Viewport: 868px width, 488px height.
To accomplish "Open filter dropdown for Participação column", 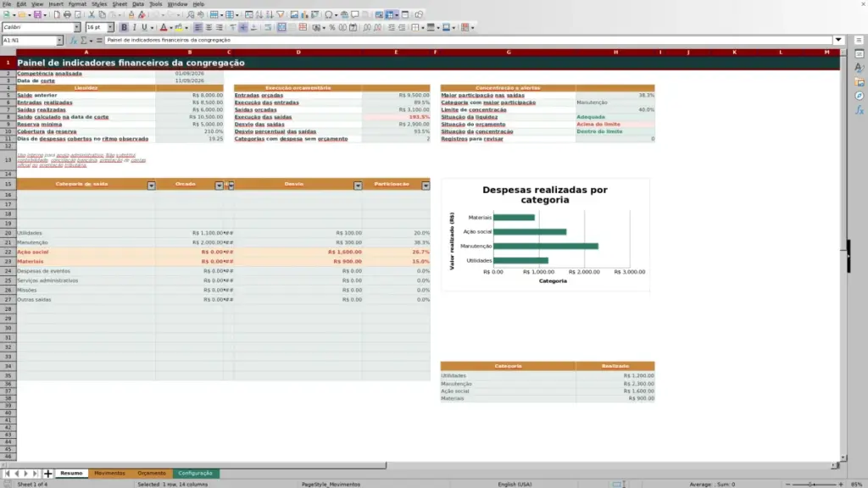I will point(426,186).
